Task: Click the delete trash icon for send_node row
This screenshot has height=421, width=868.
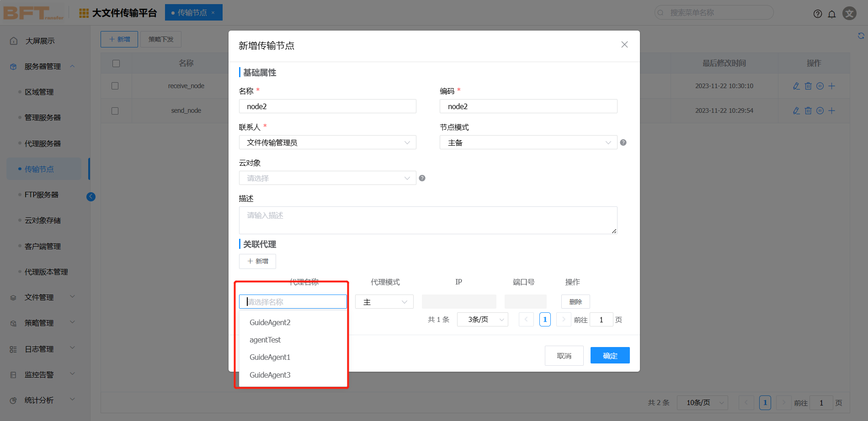Action: tap(808, 111)
